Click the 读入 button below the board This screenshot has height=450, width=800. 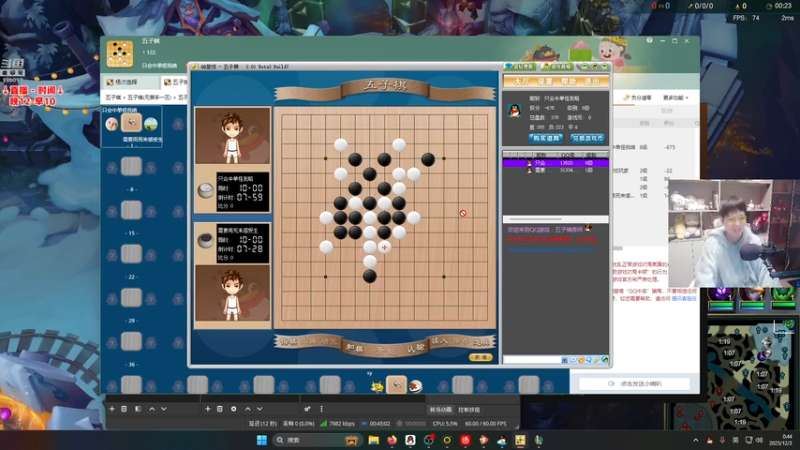439,341
